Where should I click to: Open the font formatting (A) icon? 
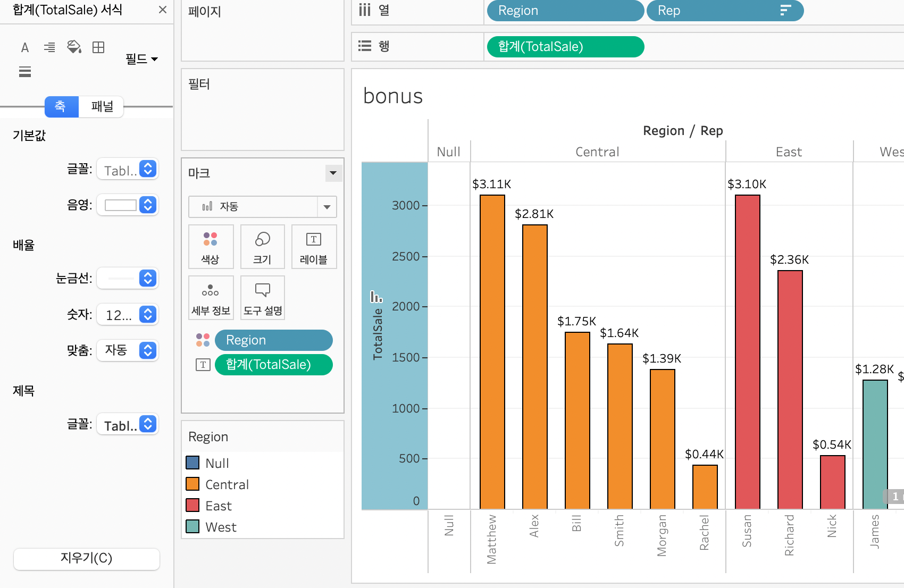click(x=24, y=48)
